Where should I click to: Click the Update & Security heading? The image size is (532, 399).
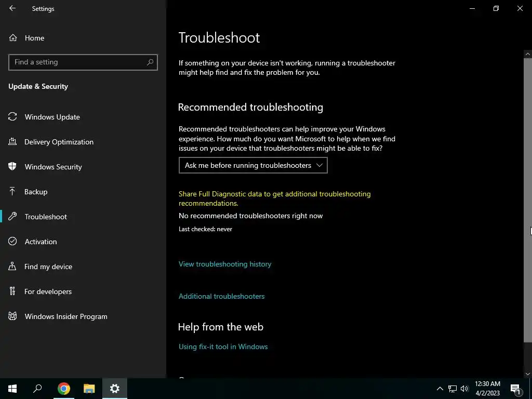(38, 87)
